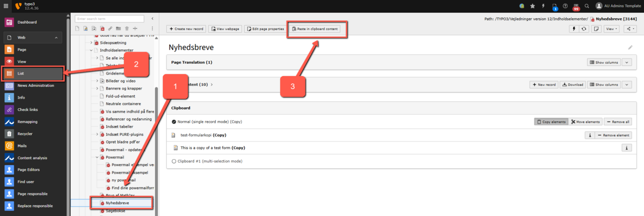Click the info icon for test-formularkopi
The height and width of the screenshot is (216, 644).
pyautogui.click(x=590, y=136)
